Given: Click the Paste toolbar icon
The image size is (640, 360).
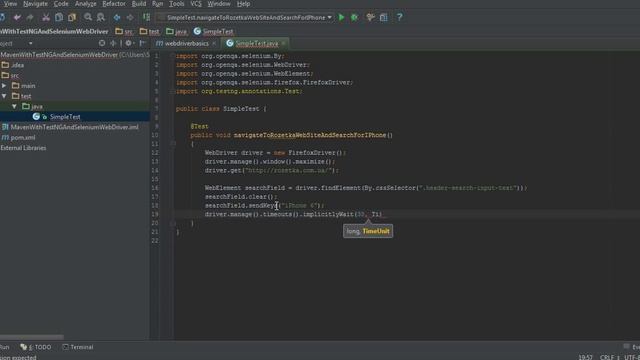Looking at the screenshot, I should coord(72,18).
